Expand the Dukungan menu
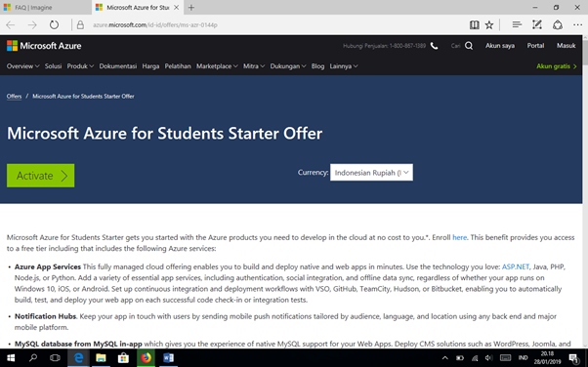The width and height of the screenshot is (588, 367). (287, 66)
